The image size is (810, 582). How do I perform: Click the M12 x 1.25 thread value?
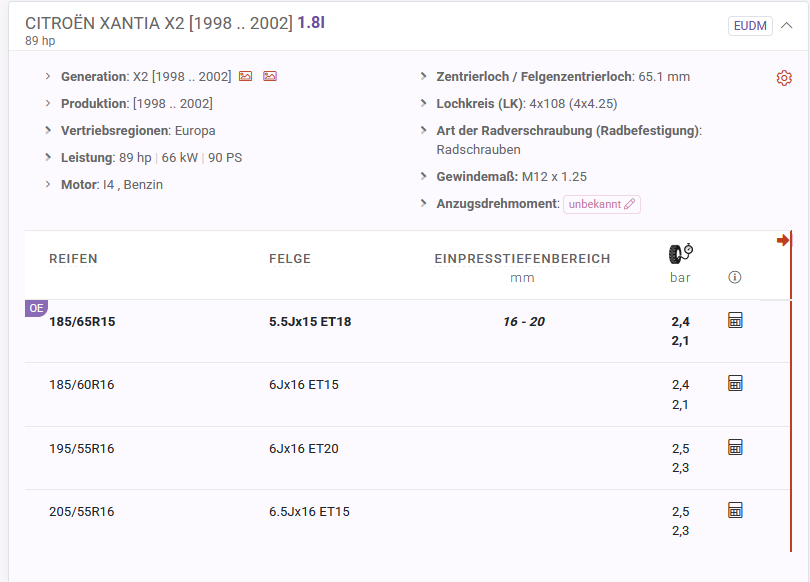pyautogui.click(x=554, y=177)
